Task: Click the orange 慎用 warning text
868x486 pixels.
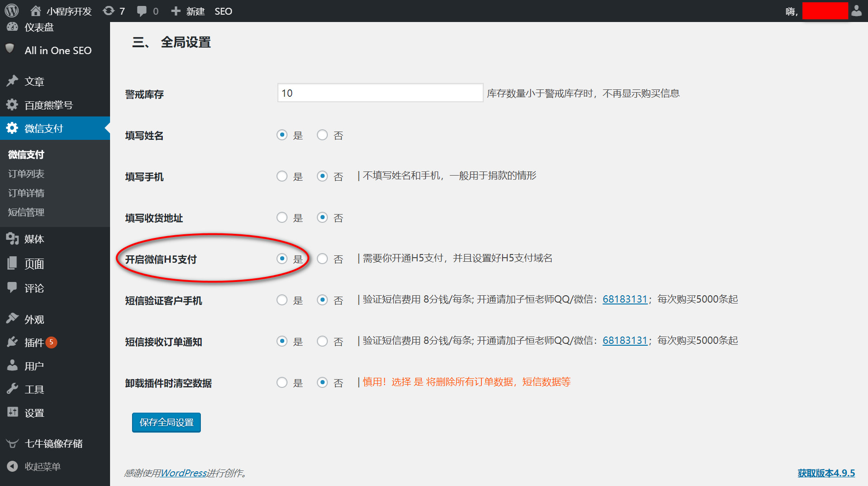Action: coord(467,382)
